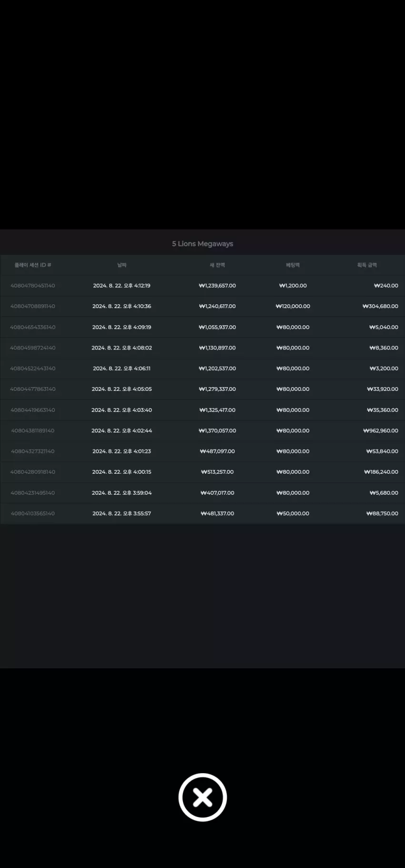Image resolution: width=405 pixels, height=868 pixels.
Task: Click the win amount ₩33,920.00
Action: (x=383, y=389)
